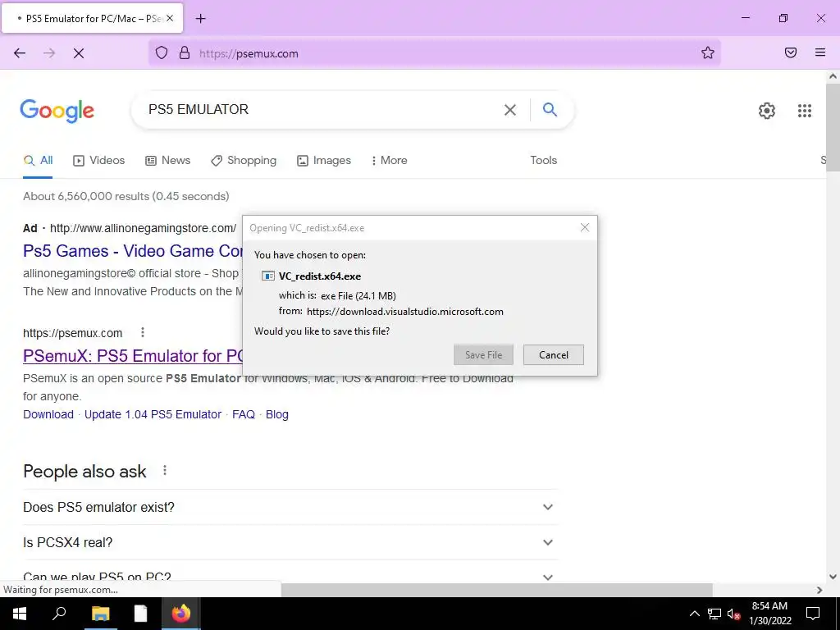The width and height of the screenshot is (840, 630).
Task: Switch to the Videos results tab
Action: [x=99, y=160]
